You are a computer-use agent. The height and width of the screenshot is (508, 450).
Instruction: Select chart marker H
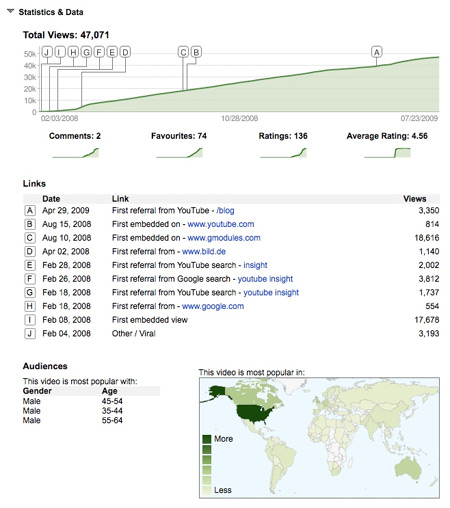(x=73, y=52)
